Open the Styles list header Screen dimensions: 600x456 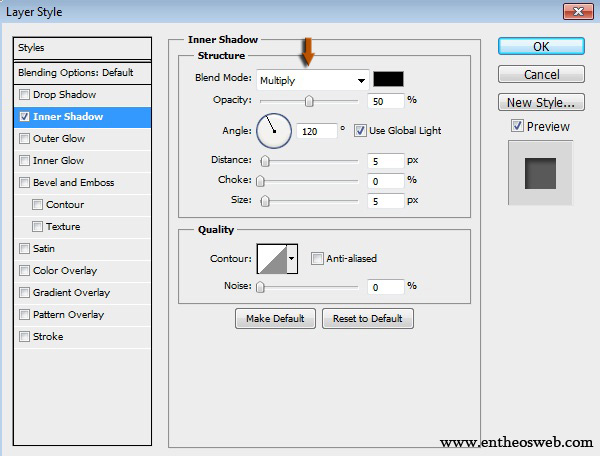tap(82, 48)
